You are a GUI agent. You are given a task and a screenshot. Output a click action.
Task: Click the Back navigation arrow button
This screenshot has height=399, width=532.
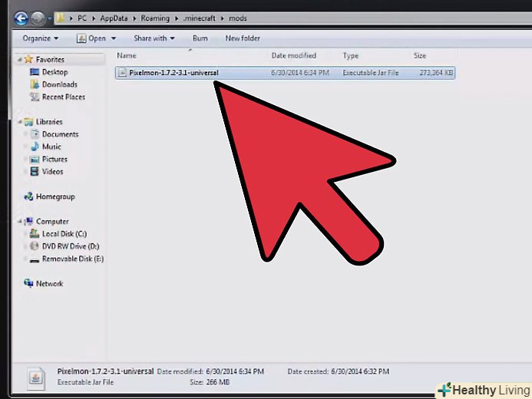(21, 18)
